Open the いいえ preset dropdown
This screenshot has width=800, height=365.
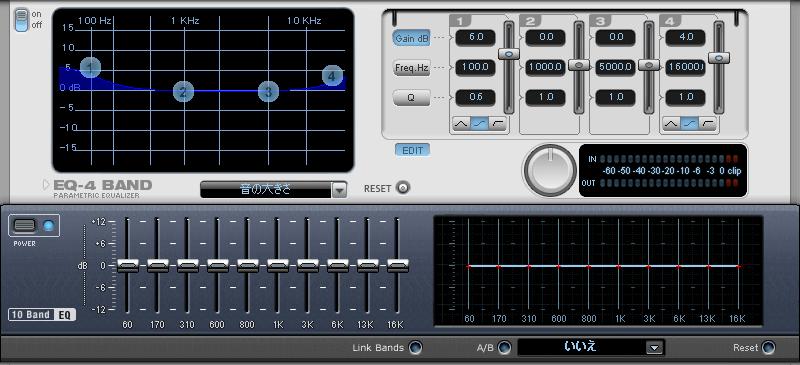(654, 348)
